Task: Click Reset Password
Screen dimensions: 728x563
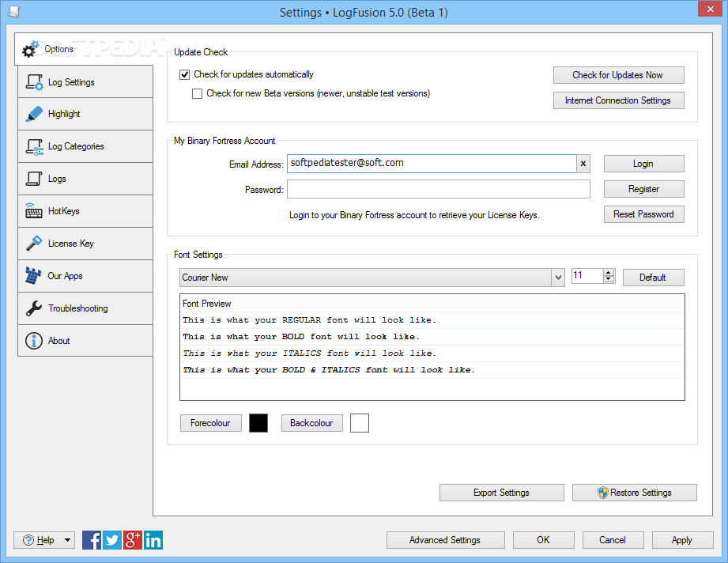Action: pos(643,214)
